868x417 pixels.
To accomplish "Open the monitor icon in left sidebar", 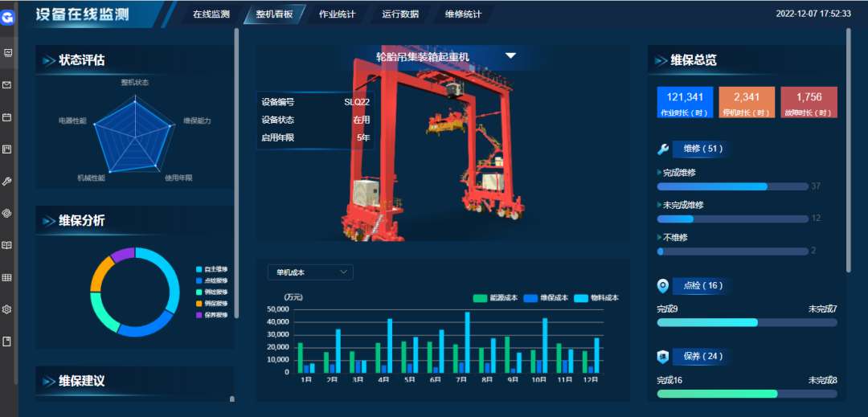I will pos(7,53).
